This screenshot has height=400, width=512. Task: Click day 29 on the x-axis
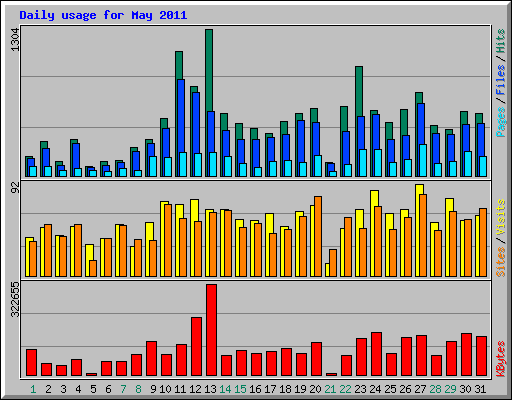coord(450,389)
